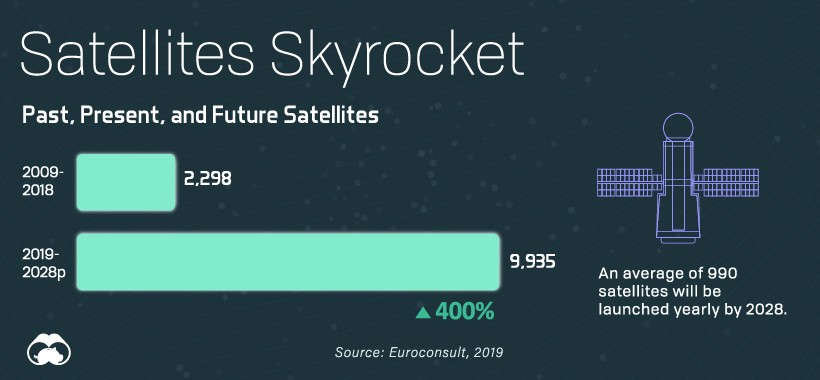Click the round dome atop the satellite
The image size is (820, 380).
click(678, 127)
